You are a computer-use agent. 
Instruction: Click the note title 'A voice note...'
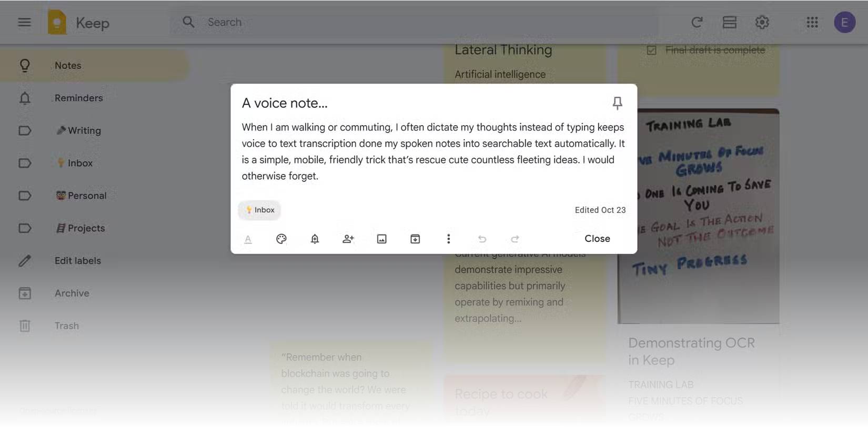click(285, 103)
